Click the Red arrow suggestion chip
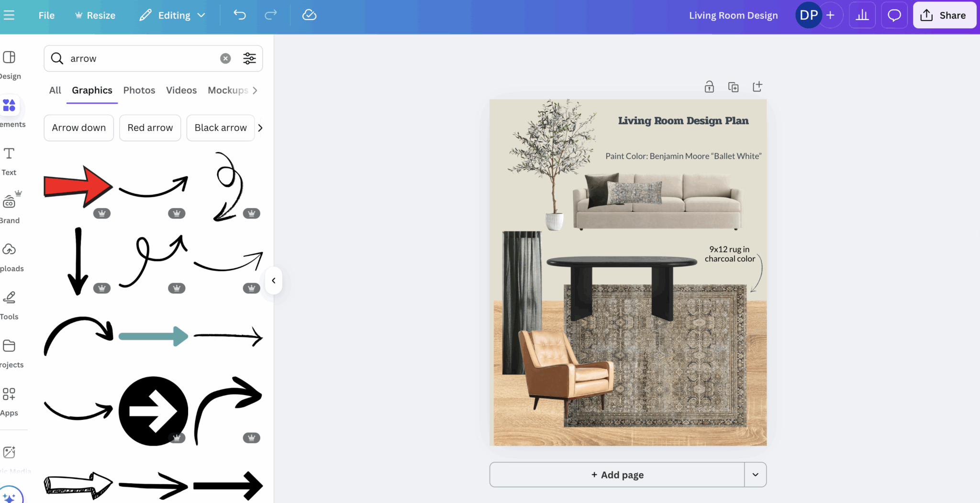This screenshot has width=980, height=503. point(150,128)
